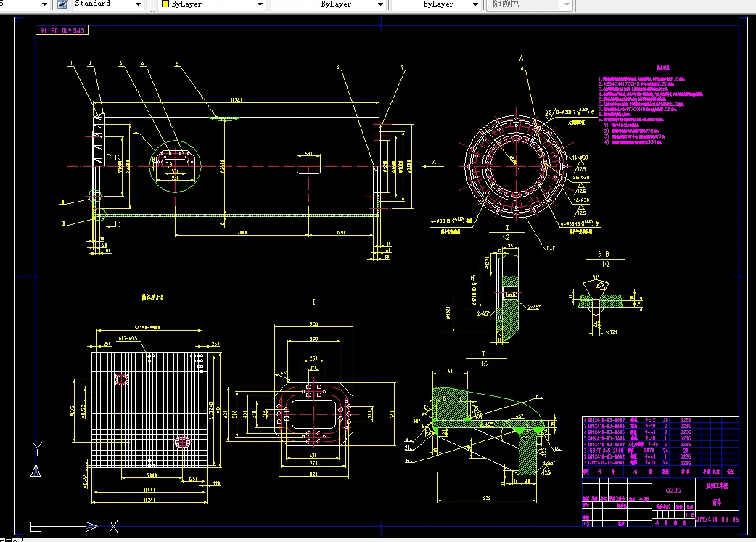Select the GB/T row in parts list

[x=660, y=451]
